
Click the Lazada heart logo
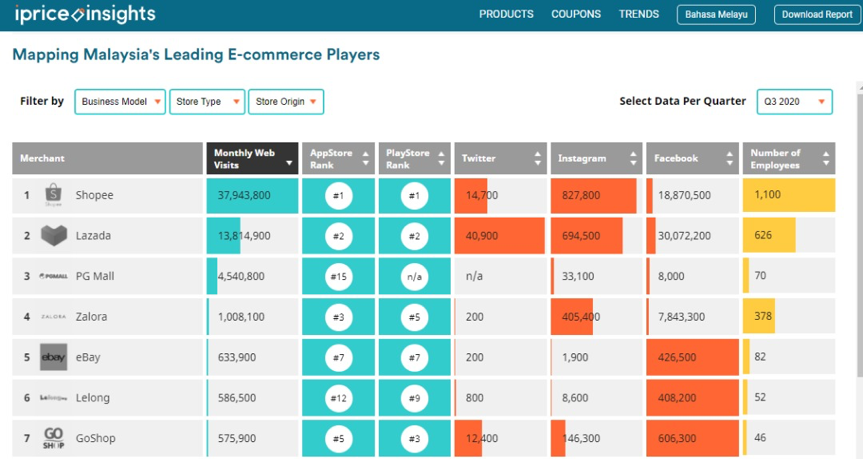coord(54,236)
